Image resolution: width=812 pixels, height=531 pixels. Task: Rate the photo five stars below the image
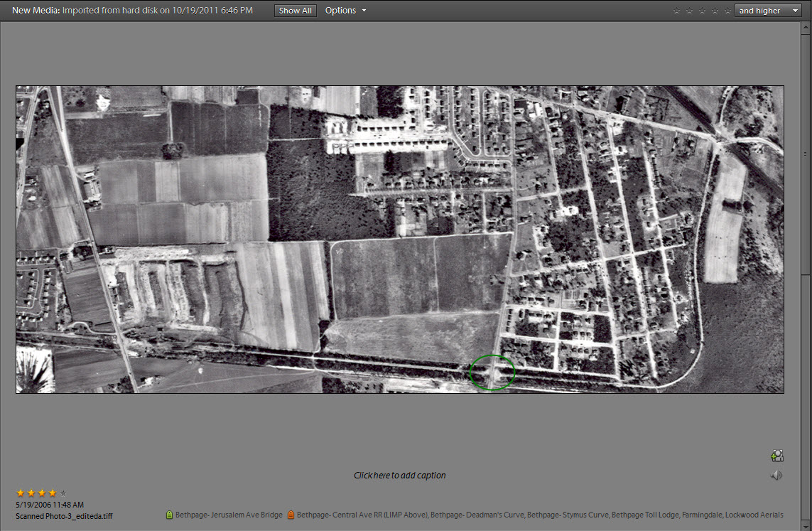point(63,493)
